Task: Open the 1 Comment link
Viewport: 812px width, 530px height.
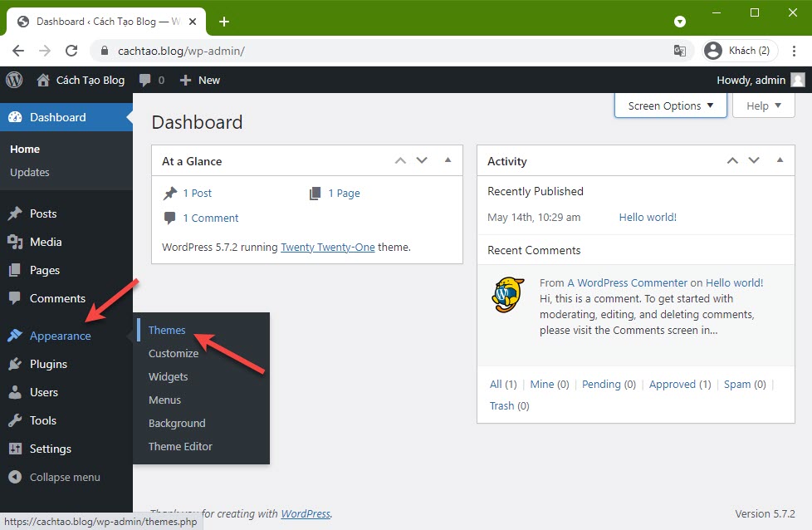Action: 211,218
